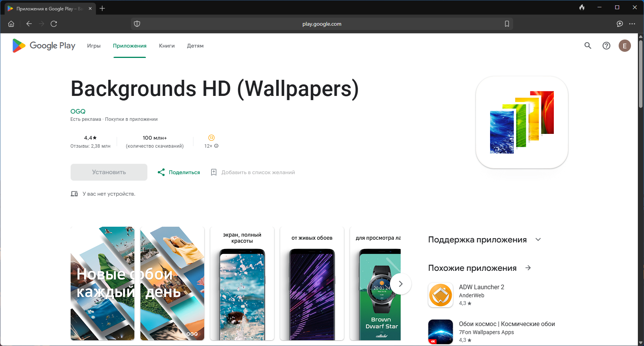Click the Backgrounds HD app icon

[522, 122]
